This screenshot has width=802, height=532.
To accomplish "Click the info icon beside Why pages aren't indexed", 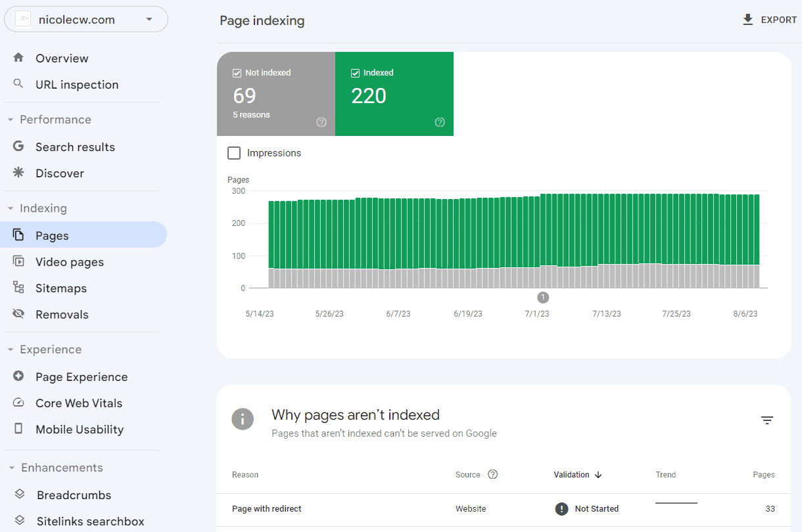I will (x=243, y=419).
